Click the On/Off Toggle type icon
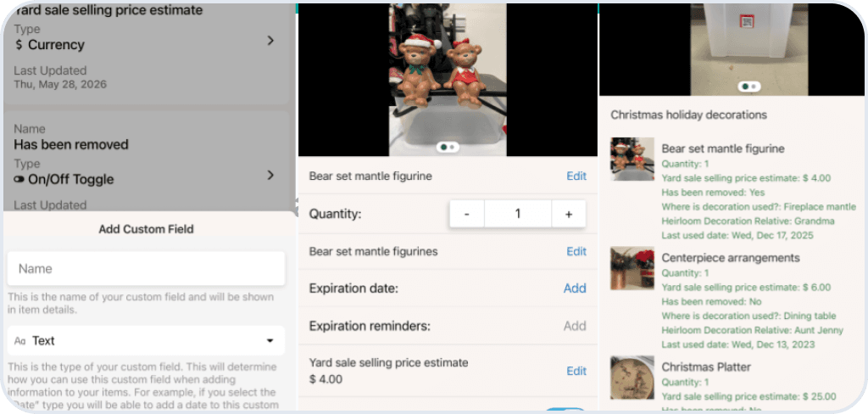 coord(19,180)
